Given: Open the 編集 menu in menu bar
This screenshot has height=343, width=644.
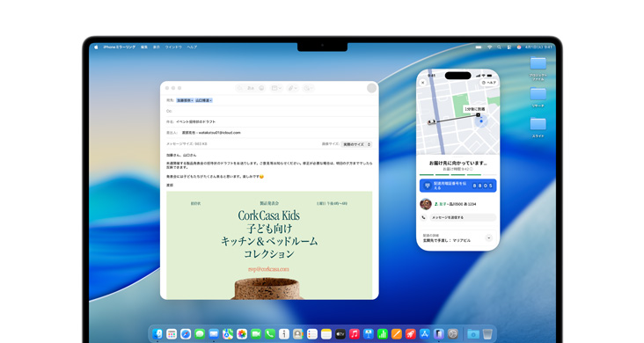Looking at the screenshot, I should pyautogui.click(x=144, y=47).
